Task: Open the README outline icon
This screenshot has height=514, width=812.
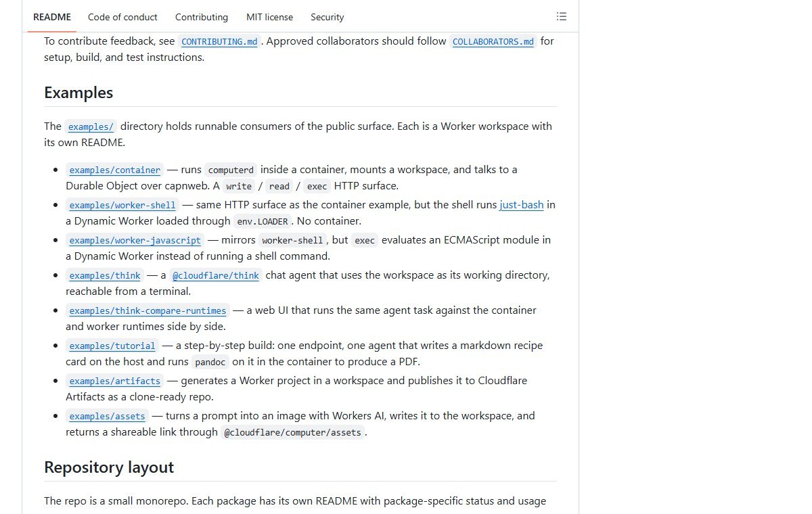Action: [x=562, y=17]
